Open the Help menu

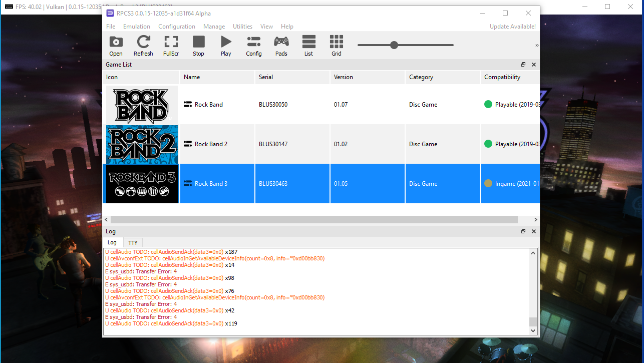coord(287,27)
